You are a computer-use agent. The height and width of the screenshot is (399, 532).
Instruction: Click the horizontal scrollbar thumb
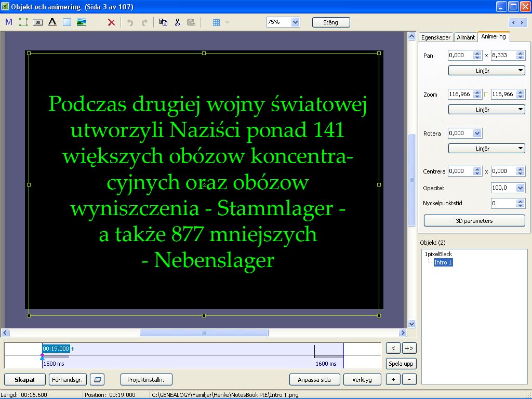204,333
